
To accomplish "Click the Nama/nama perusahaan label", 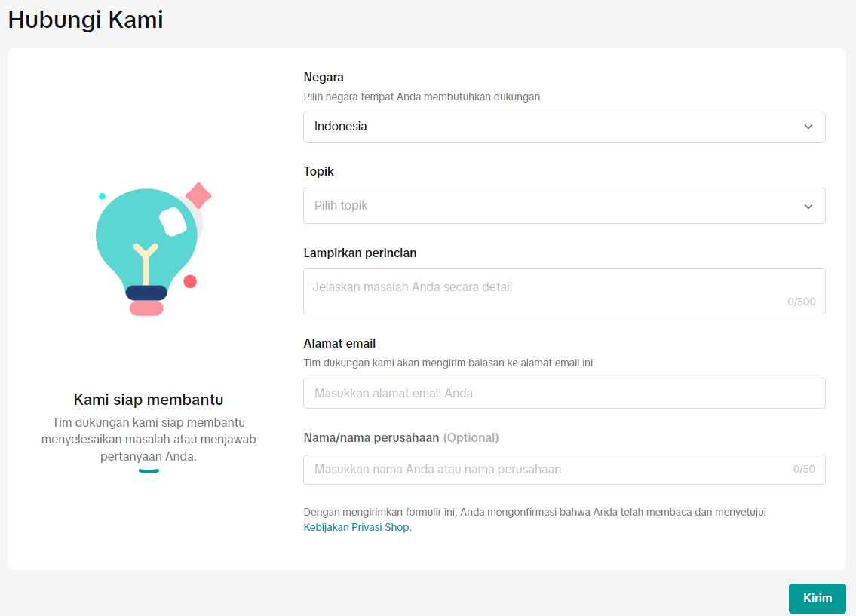I will (371, 437).
